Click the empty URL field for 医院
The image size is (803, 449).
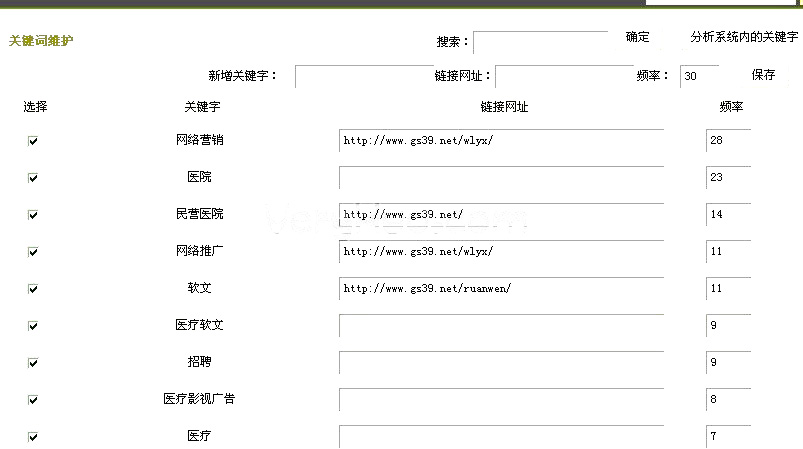point(501,178)
